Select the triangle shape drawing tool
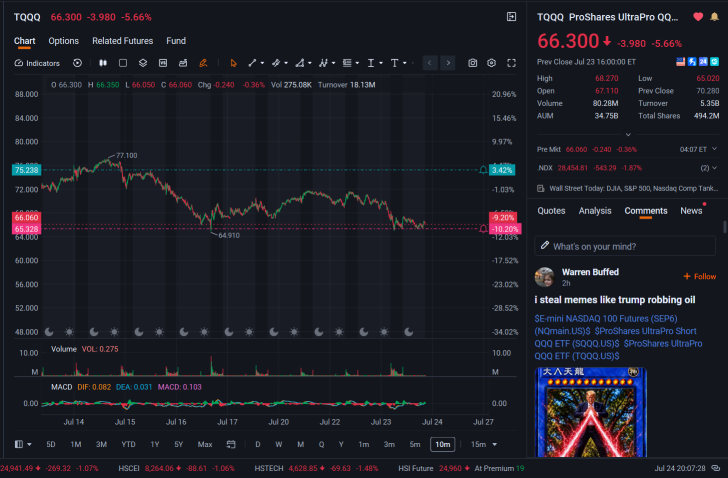The image size is (728, 478). pyautogui.click(x=300, y=63)
